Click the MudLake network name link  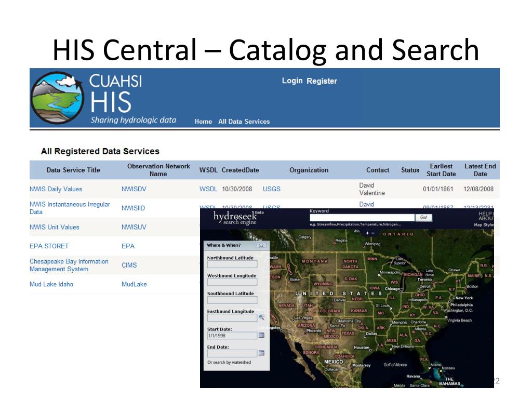click(x=134, y=284)
